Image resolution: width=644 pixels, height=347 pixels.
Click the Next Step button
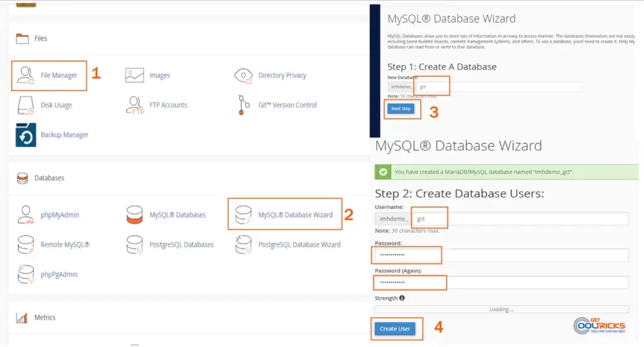[x=401, y=109]
